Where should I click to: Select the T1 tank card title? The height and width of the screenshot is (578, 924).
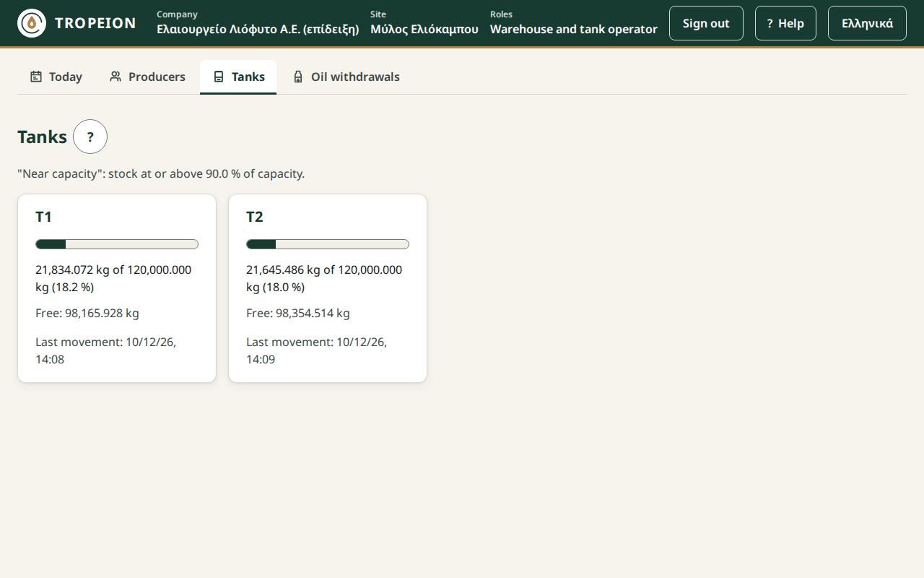point(43,217)
